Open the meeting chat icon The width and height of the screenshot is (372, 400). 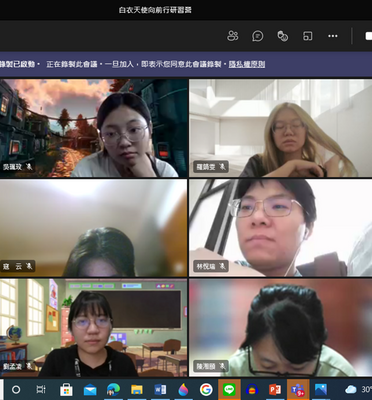258,36
